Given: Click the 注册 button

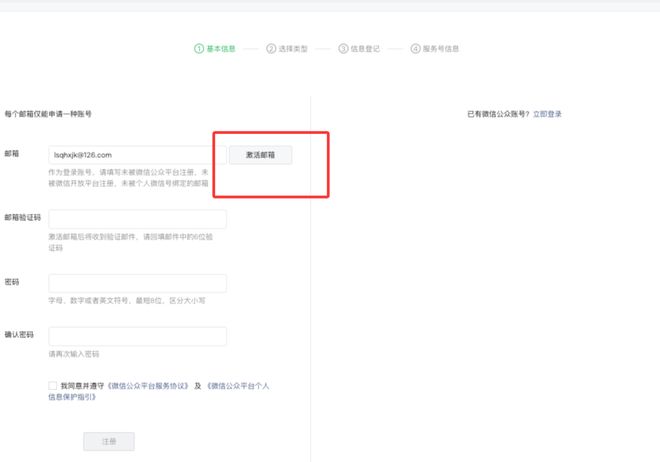Looking at the screenshot, I should [108, 441].
